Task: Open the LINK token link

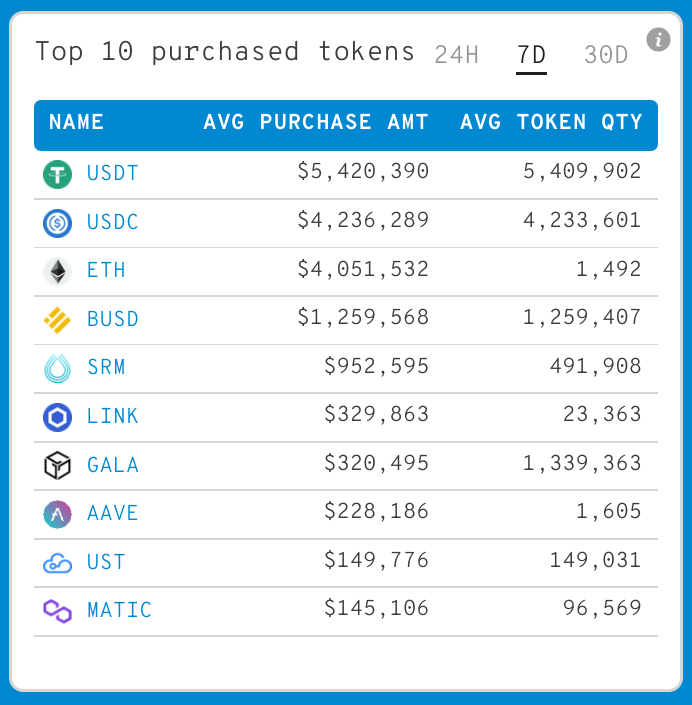Action: tap(112, 416)
